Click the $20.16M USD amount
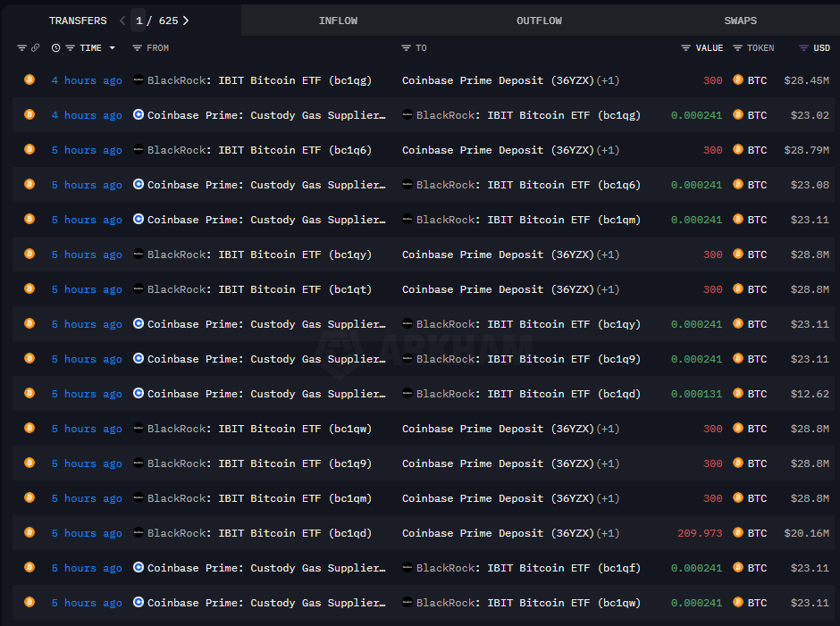Viewport: 840px width, 626px height. pos(806,533)
